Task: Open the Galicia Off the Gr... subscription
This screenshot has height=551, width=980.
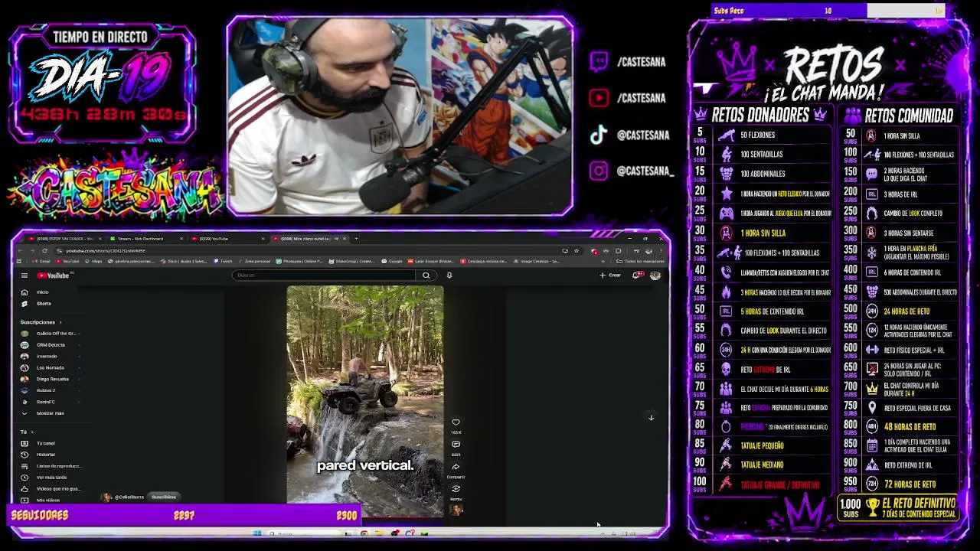Action: click(x=50, y=334)
